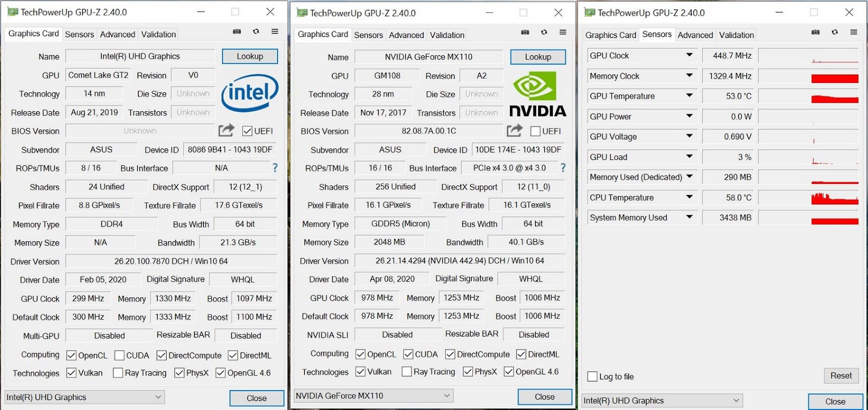Viewport: 868px width, 410px height.
Task: Open the hamburger menu in Sensors window
Action: click(x=854, y=32)
